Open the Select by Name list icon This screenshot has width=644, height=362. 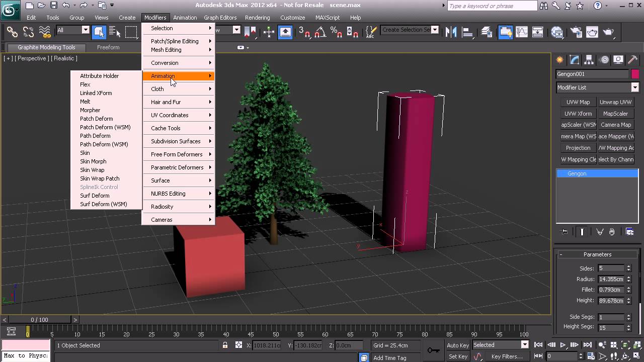click(x=115, y=32)
